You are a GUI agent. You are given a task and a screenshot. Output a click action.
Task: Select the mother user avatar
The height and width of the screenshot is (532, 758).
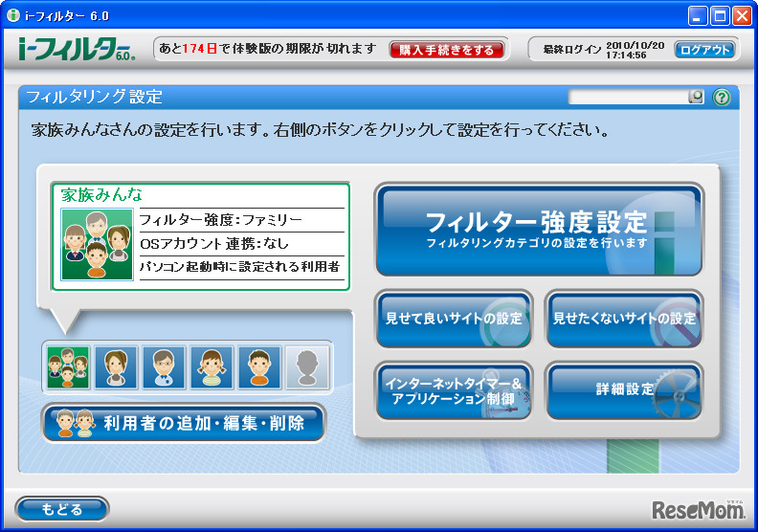pyautogui.click(x=116, y=367)
